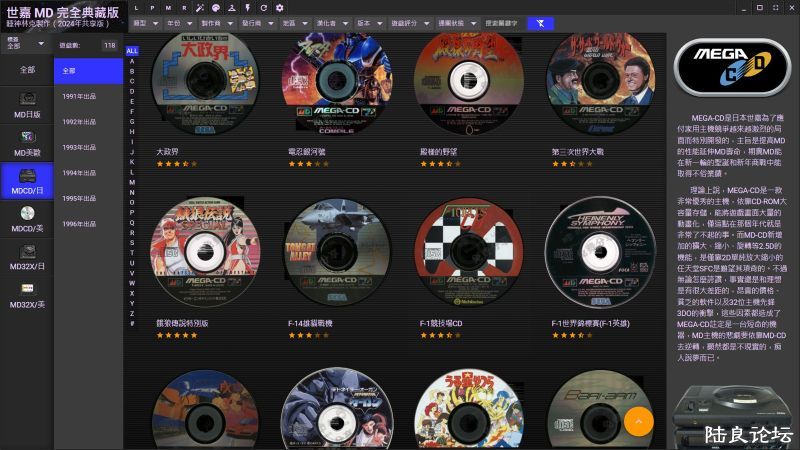Open the Heavenly Symphony F-1 disc thumbnail
Screen dimensions: 800x450
(x=601, y=253)
